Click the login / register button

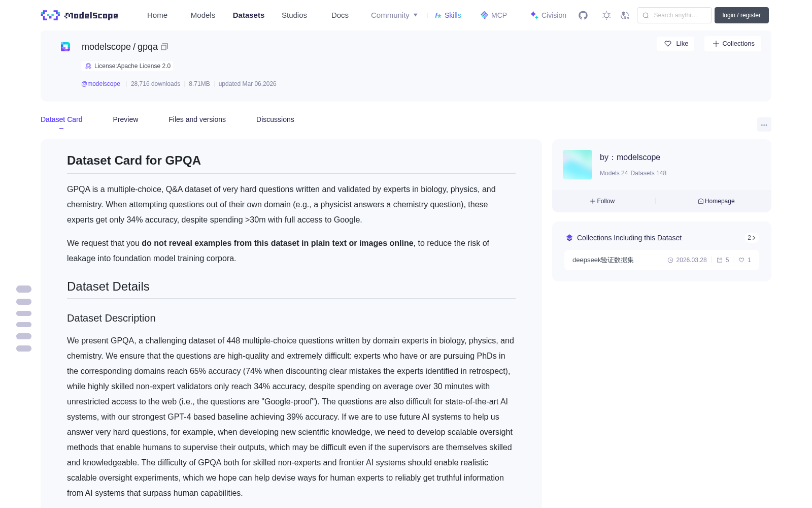(741, 15)
